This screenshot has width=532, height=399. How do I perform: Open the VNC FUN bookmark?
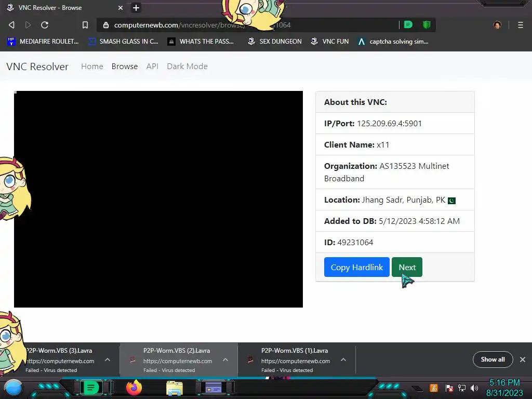point(330,42)
